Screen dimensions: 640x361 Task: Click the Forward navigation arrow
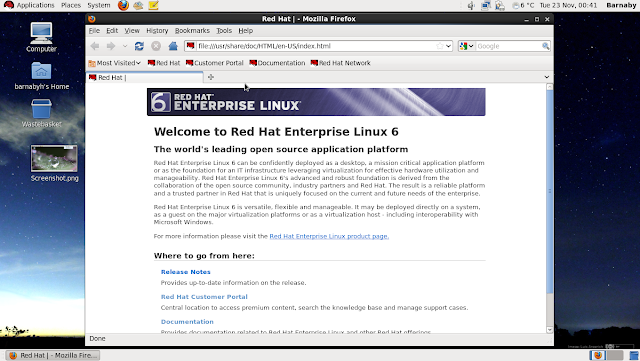coord(111,46)
